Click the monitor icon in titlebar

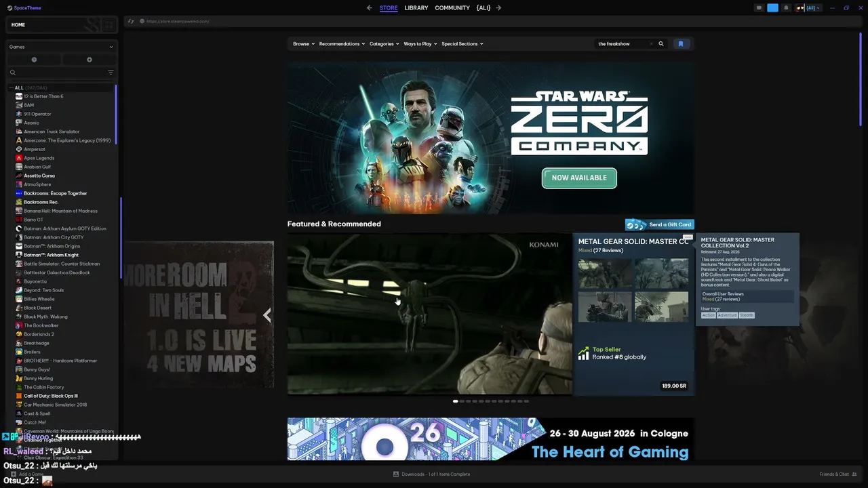coord(759,8)
